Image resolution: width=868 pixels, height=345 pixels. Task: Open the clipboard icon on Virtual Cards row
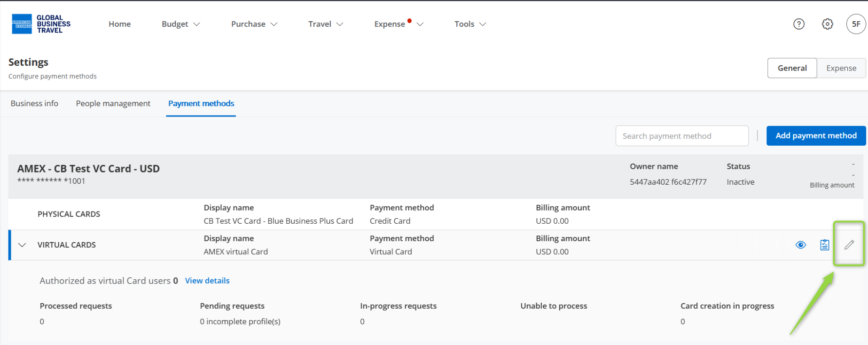click(825, 245)
